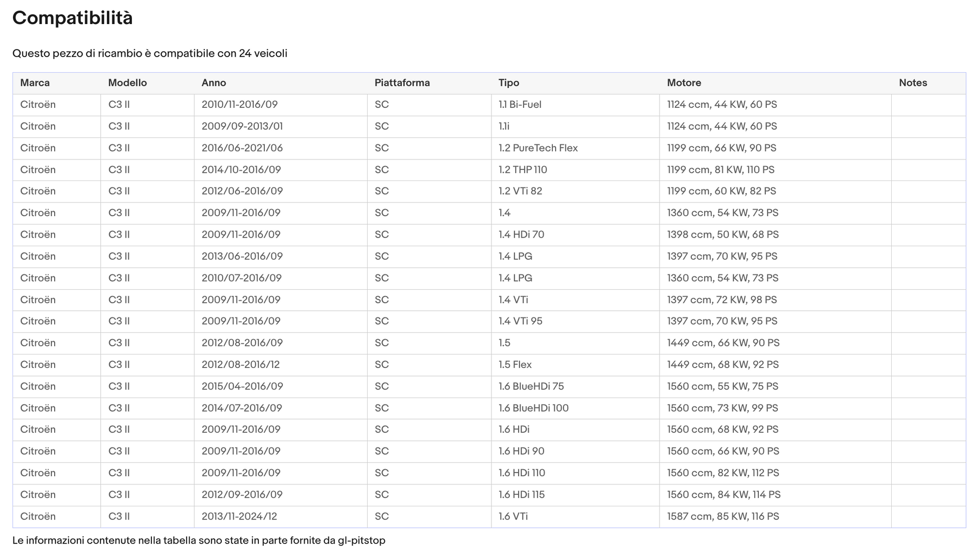Click engine 1449 ccm, 68 KW, 92 PS

click(723, 364)
